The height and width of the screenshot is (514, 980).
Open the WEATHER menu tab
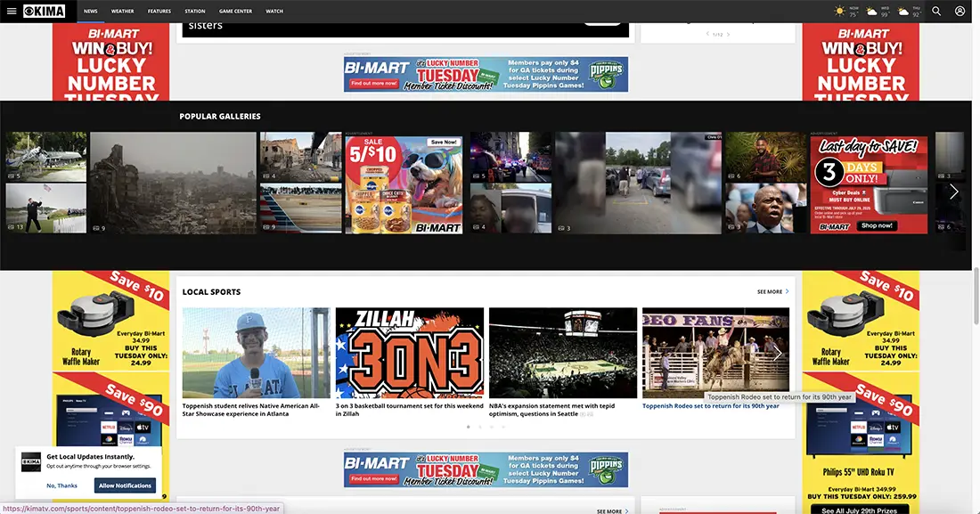coord(123,12)
